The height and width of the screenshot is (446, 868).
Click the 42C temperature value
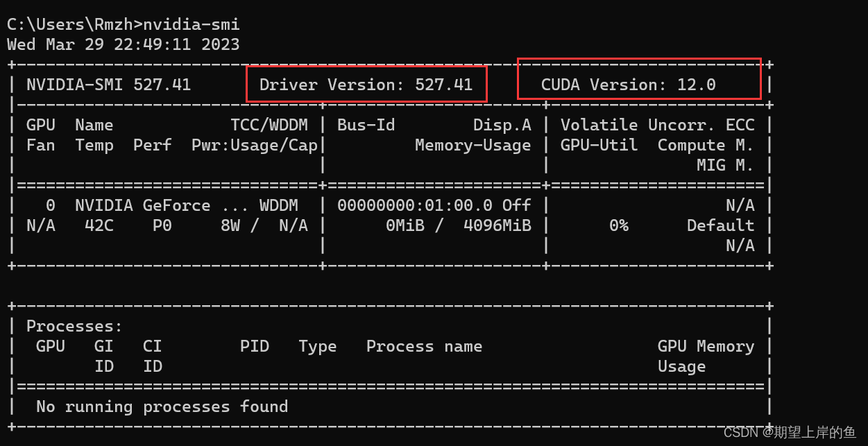(99, 225)
